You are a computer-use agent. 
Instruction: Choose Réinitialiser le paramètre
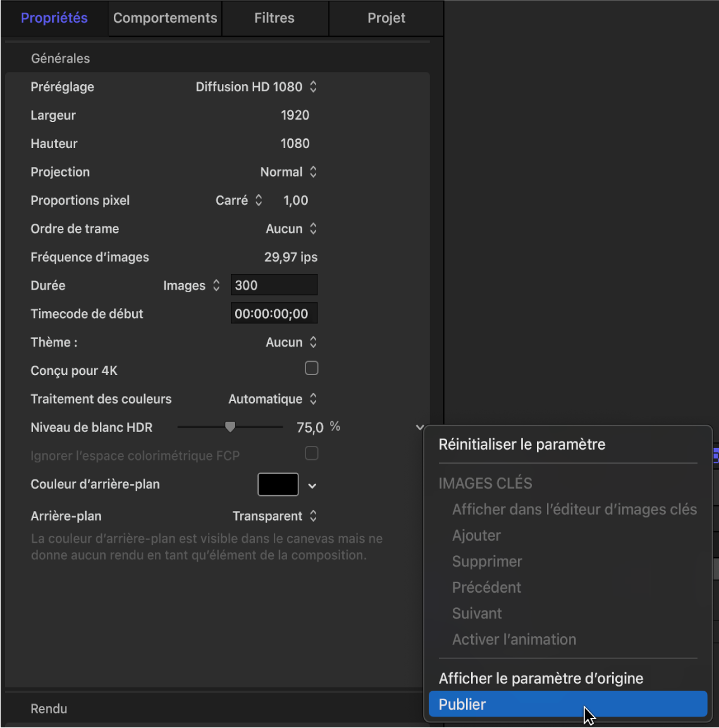522,444
